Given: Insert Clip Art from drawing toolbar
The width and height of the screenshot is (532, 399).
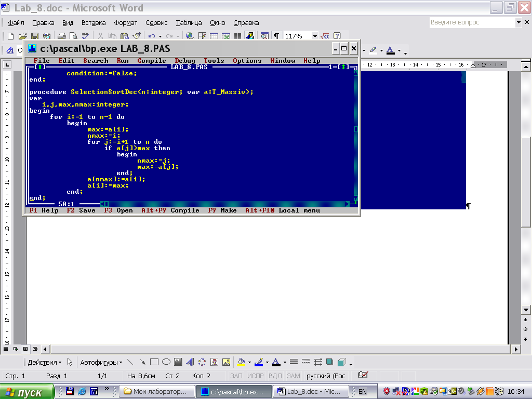Looking at the screenshot, I should pos(214,362).
